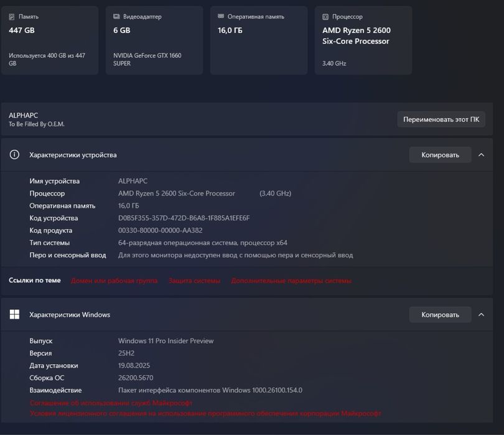Click the storage icon on the Память card
The width and height of the screenshot is (504, 435).
point(12,17)
